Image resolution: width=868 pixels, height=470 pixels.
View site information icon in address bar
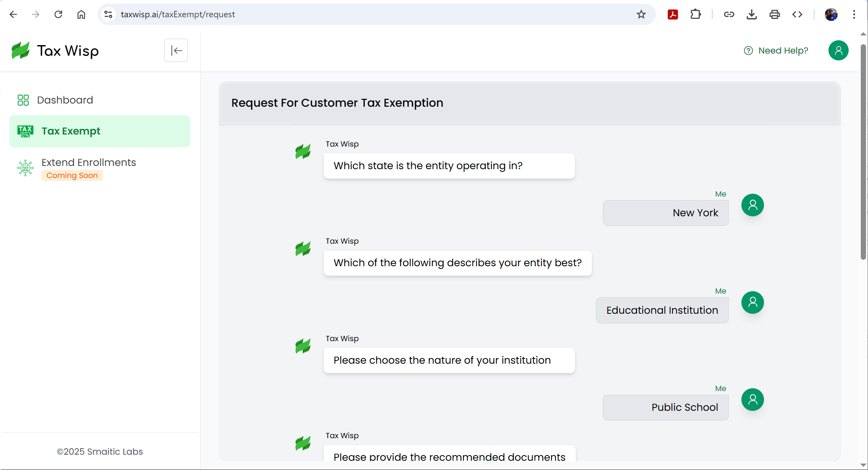[108, 14]
